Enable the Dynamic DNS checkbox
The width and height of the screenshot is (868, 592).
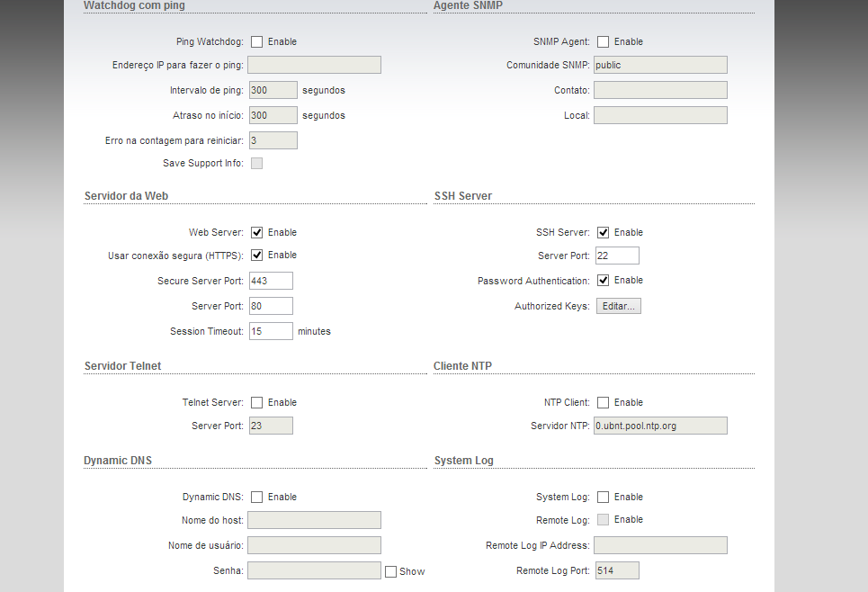pyautogui.click(x=256, y=497)
